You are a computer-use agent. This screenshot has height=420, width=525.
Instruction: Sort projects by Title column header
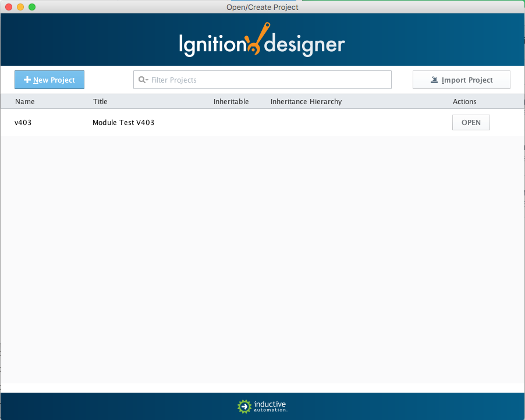pyautogui.click(x=100, y=101)
